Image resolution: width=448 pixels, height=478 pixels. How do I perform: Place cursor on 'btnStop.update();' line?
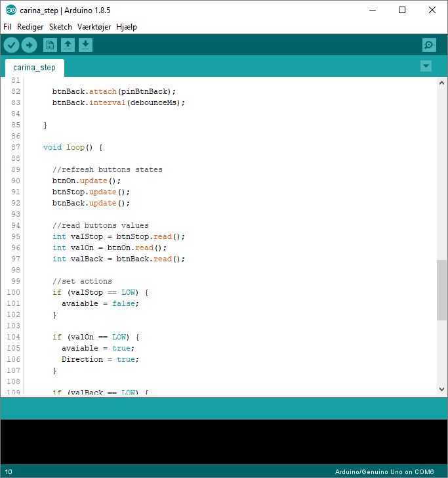coord(91,192)
